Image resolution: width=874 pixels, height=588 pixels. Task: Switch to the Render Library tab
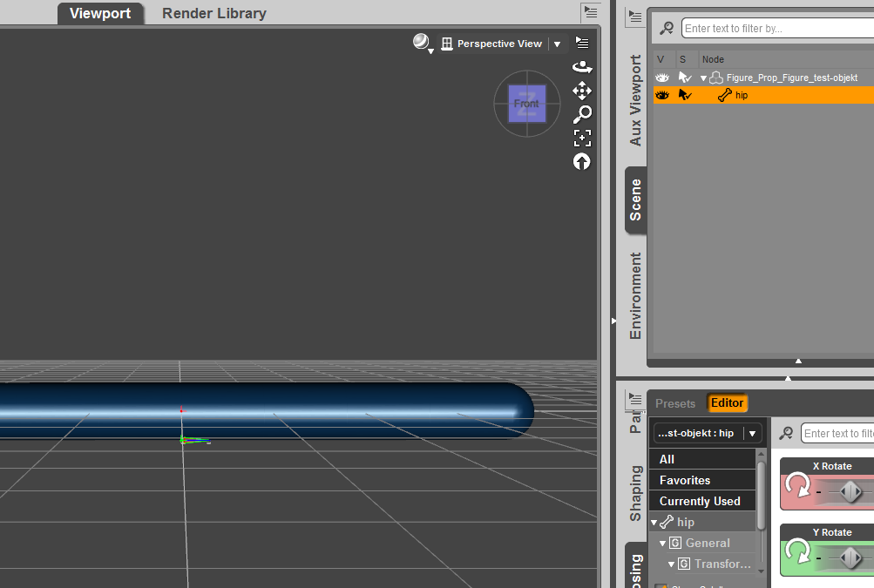pyautogui.click(x=214, y=13)
